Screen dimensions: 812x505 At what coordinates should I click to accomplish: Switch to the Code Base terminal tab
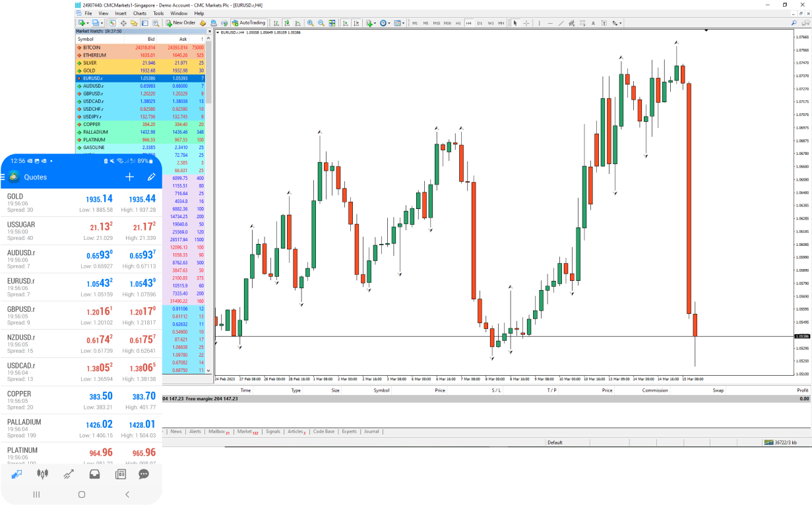point(323,432)
